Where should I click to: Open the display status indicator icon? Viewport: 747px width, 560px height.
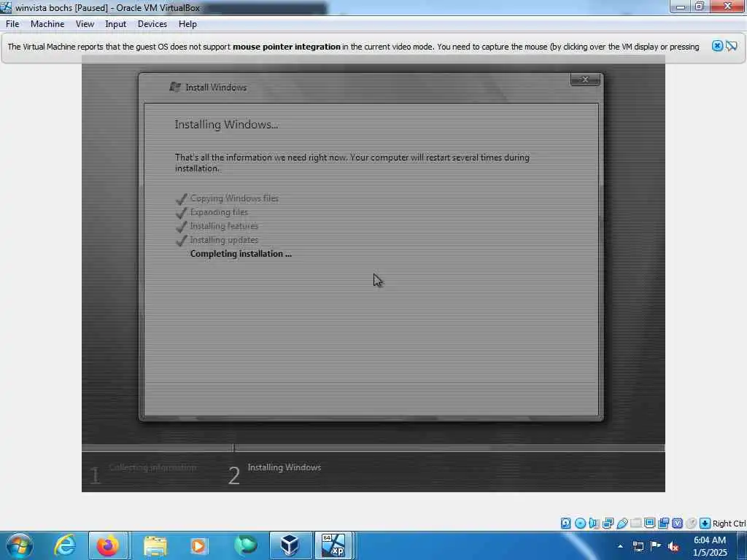649,524
